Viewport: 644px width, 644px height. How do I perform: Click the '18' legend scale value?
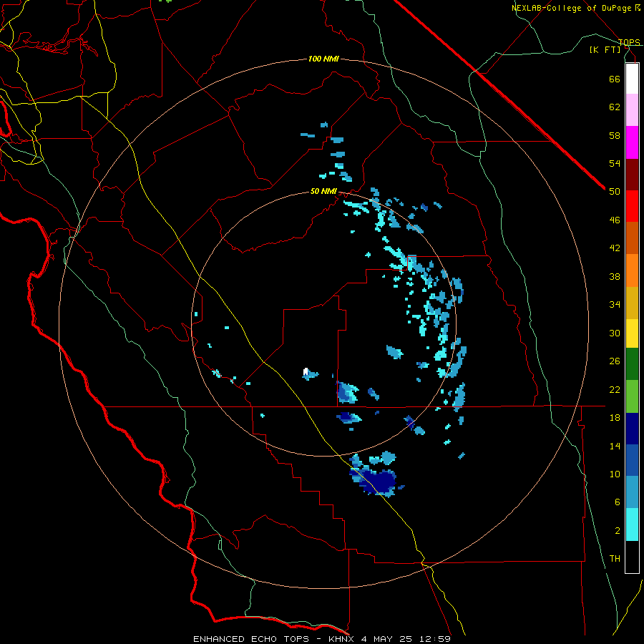pyautogui.click(x=615, y=418)
